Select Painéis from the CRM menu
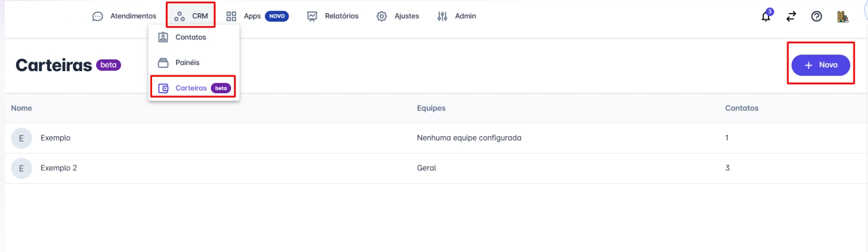 (x=187, y=63)
